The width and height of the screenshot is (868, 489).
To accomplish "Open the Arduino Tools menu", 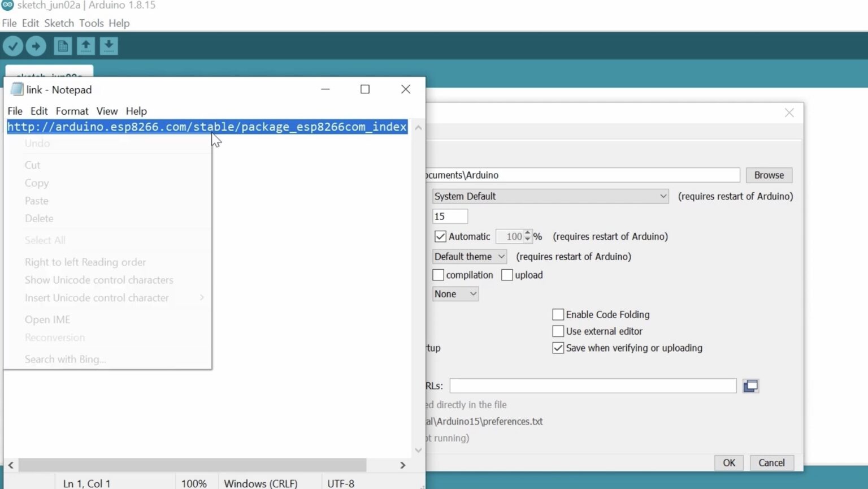I will (91, 23).
